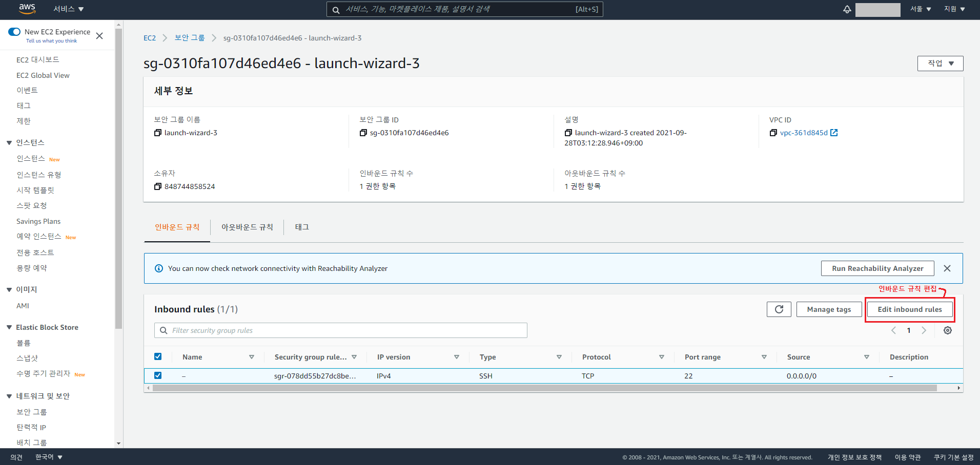Viewport: 980px width, 465px height.
Task: Focus the top AWS services search box
Action: [465, 9]
